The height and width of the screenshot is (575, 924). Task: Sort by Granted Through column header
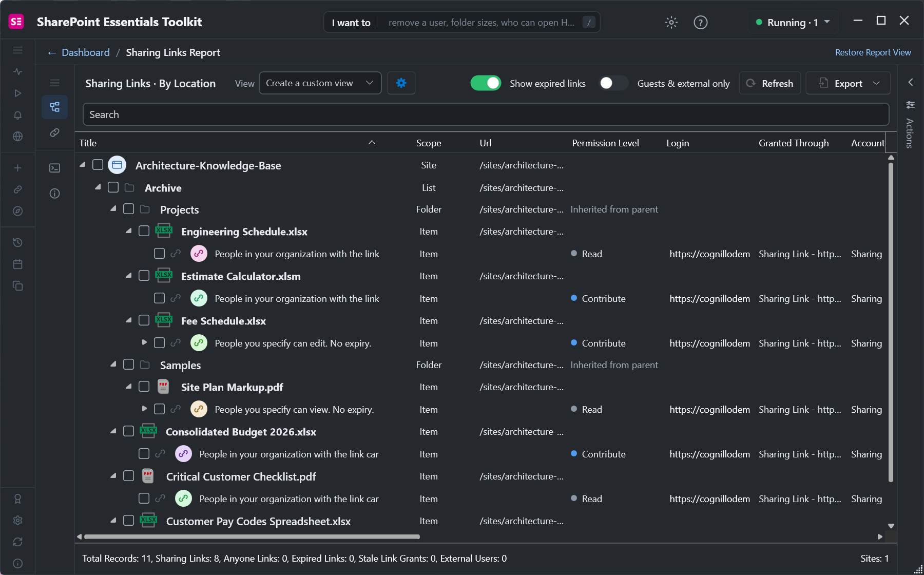[x=794, y=143]
